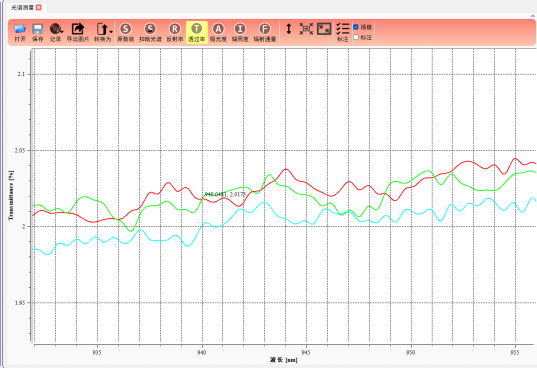Export chart via 导出图片 icon

[x=78, y=33]
